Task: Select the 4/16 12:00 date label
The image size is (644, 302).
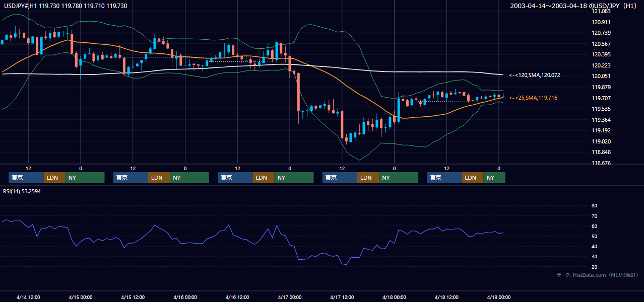Action: click(237, 297)
